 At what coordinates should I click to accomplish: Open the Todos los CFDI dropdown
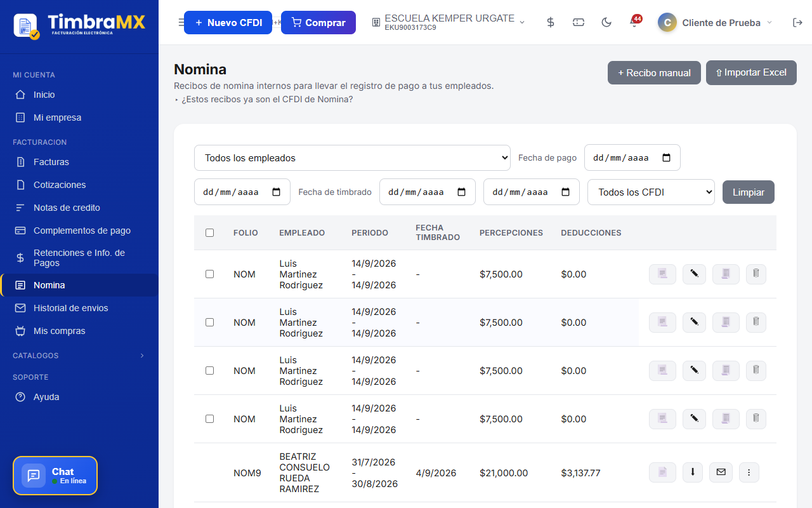[x=651, y=192]
